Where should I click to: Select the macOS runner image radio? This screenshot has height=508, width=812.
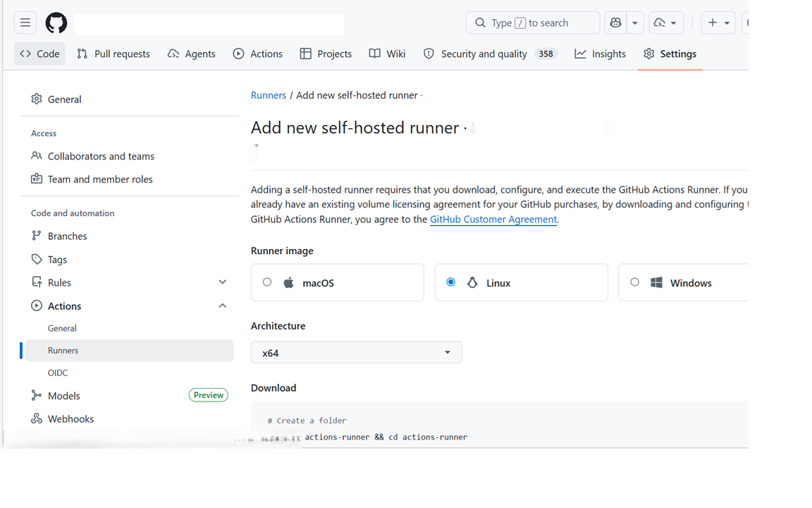coord(266,282)
